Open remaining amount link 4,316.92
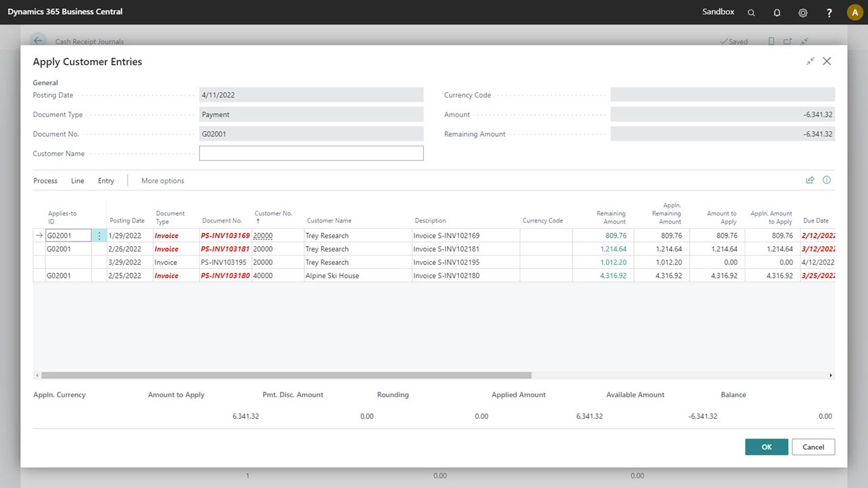Viewport: 868px width, 488px height. [613, 276]
